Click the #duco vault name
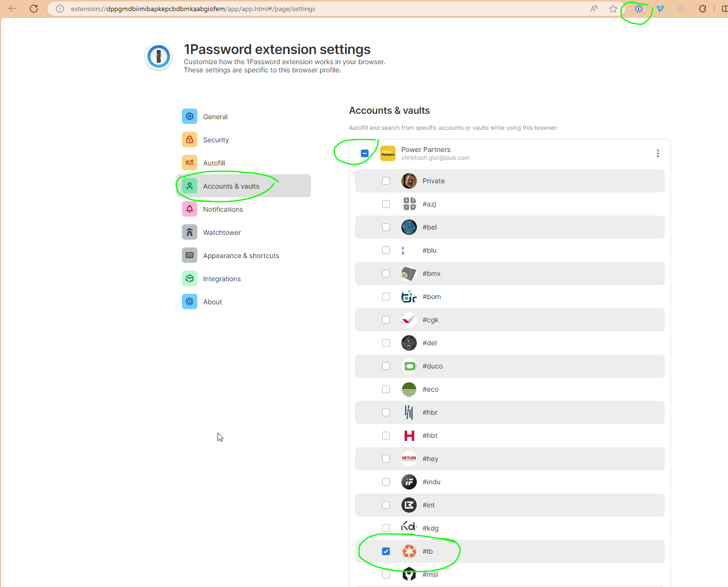 pos(433,366)
